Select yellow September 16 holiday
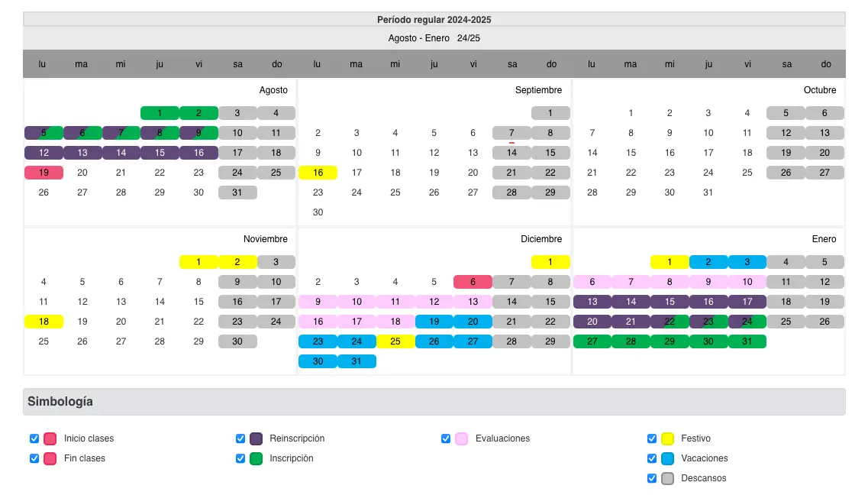This screenshot has height=495, width=868. [318, 173]
